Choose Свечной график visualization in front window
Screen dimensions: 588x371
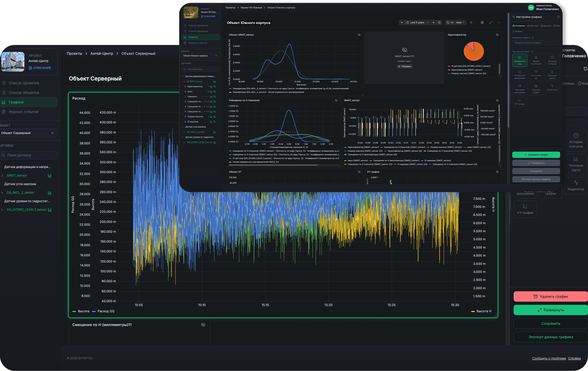coord(536,89)
